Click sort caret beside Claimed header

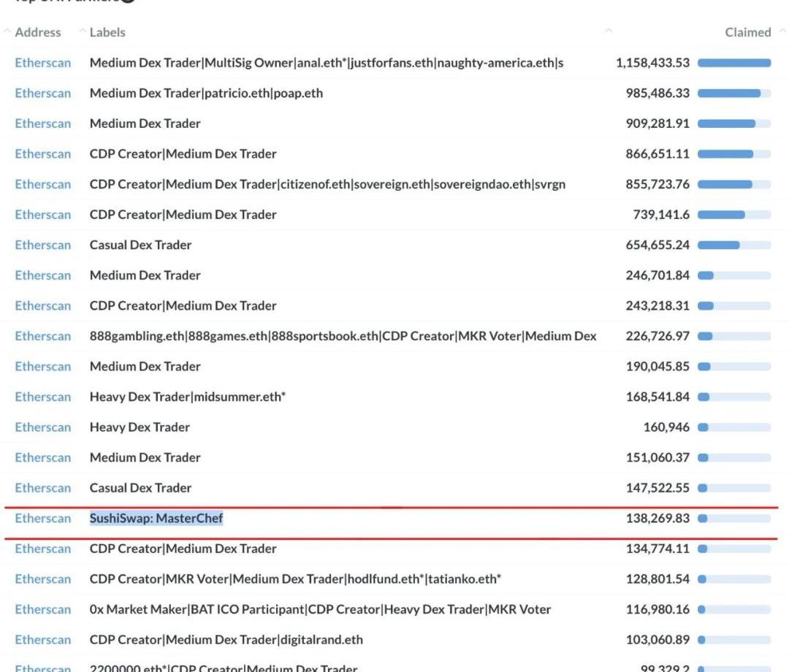click(779, 32)
